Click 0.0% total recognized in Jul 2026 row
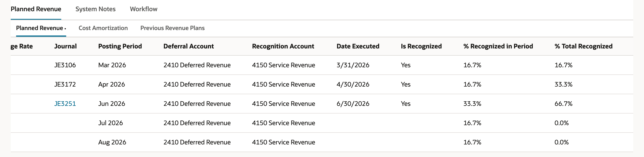The image size is (644, 157). (x=561, y=123)
